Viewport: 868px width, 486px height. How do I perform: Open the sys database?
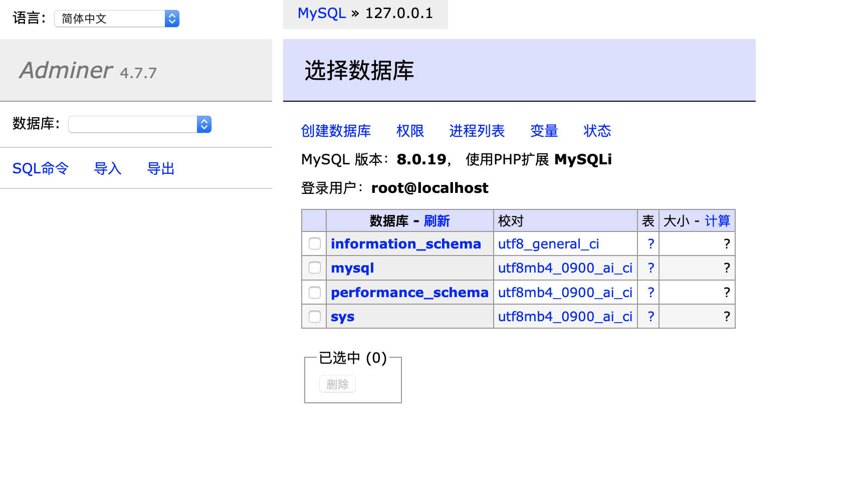click(343, 317)
